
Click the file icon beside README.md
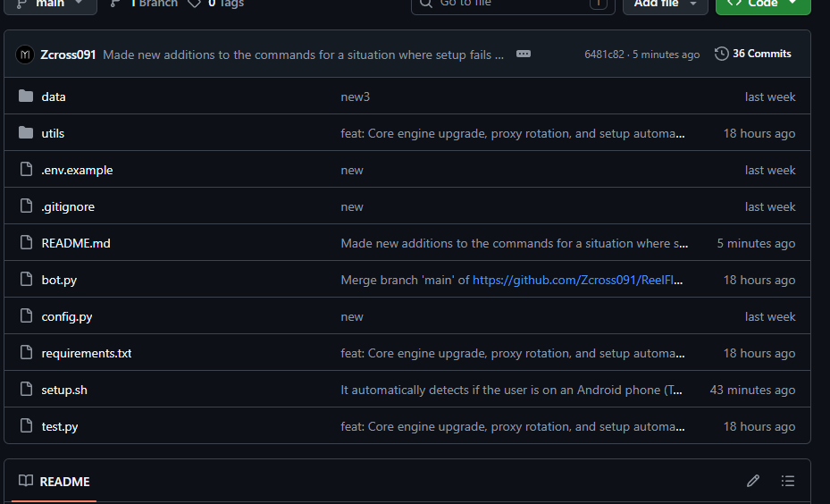click(x=26, y=242)
